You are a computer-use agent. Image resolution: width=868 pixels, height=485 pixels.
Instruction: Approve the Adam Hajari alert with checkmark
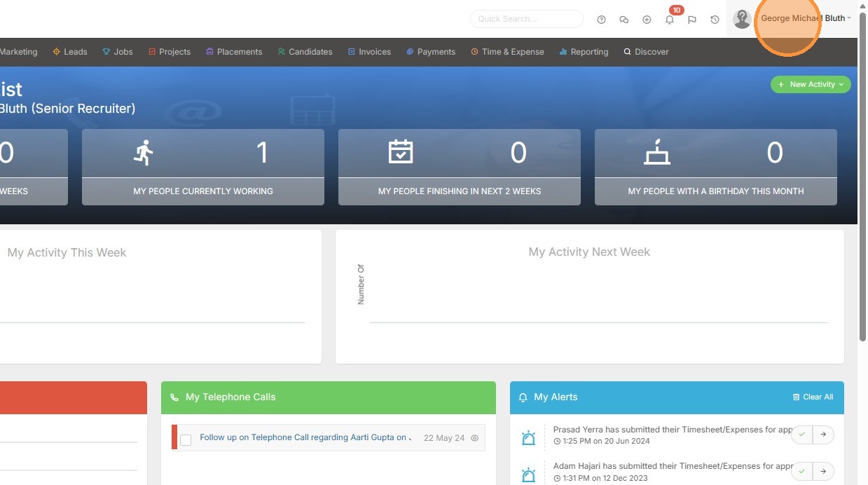pos(801,471)
